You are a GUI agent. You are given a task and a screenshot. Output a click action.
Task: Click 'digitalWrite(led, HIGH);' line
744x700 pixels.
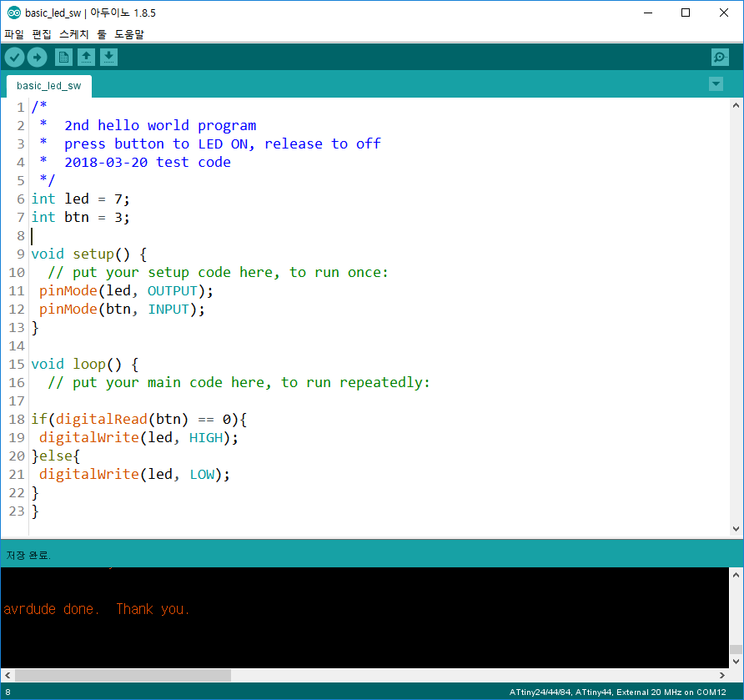click(x=138, y=437)
